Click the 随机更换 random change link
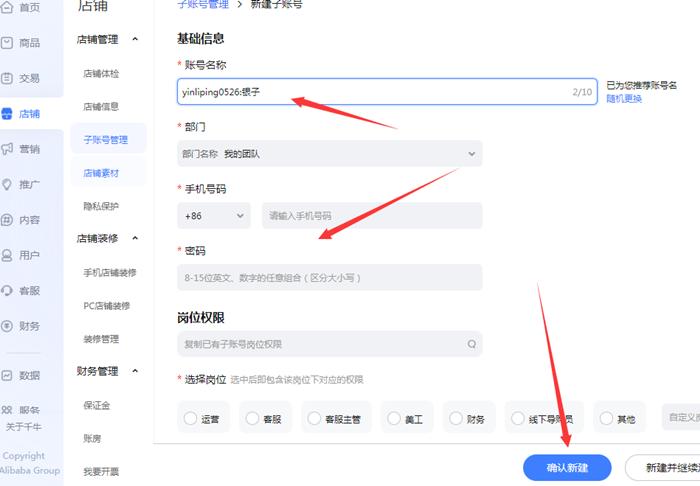 624,99
